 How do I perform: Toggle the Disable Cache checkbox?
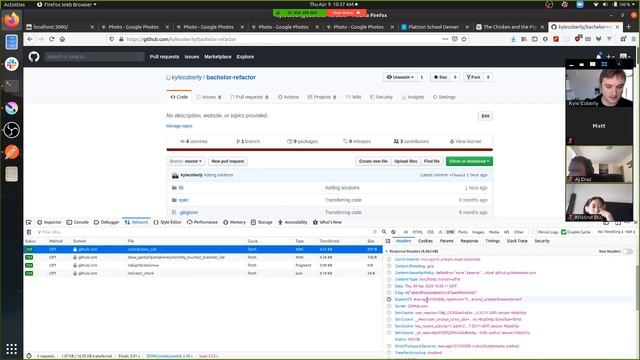564,232
